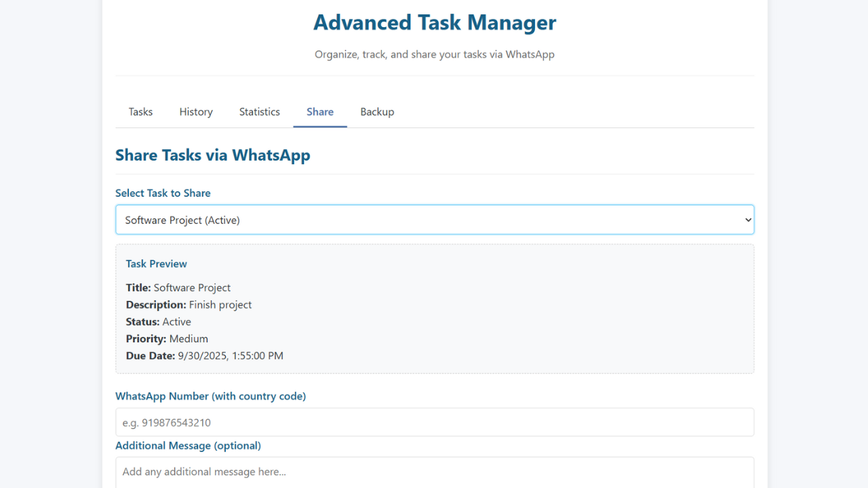Click the Title line in task preview

tap(178, 287)
